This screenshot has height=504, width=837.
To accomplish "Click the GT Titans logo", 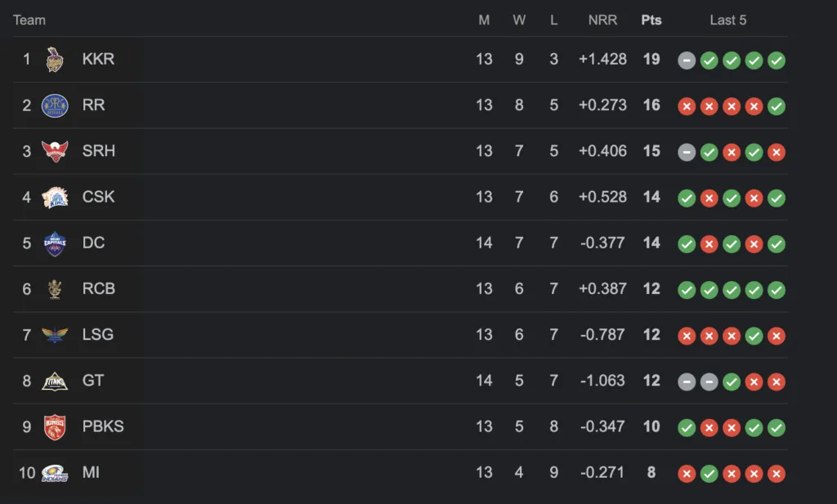I will coord(55,381).
